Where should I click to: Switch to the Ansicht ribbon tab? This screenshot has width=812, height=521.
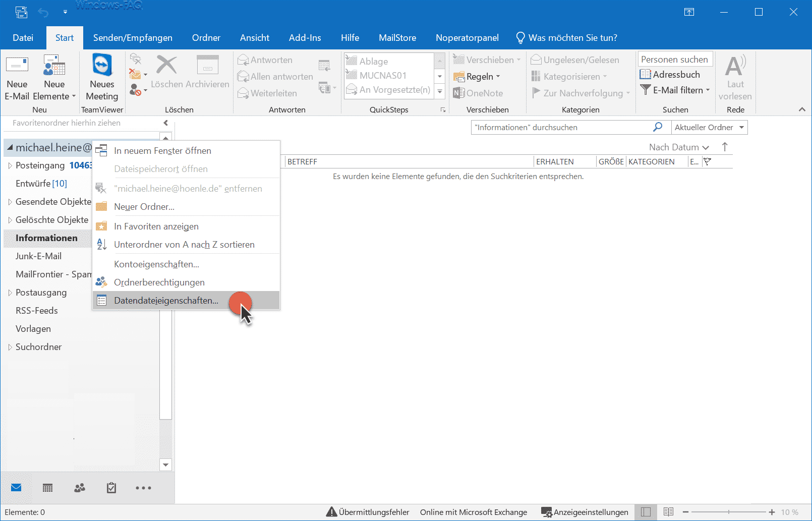point(255,38)
